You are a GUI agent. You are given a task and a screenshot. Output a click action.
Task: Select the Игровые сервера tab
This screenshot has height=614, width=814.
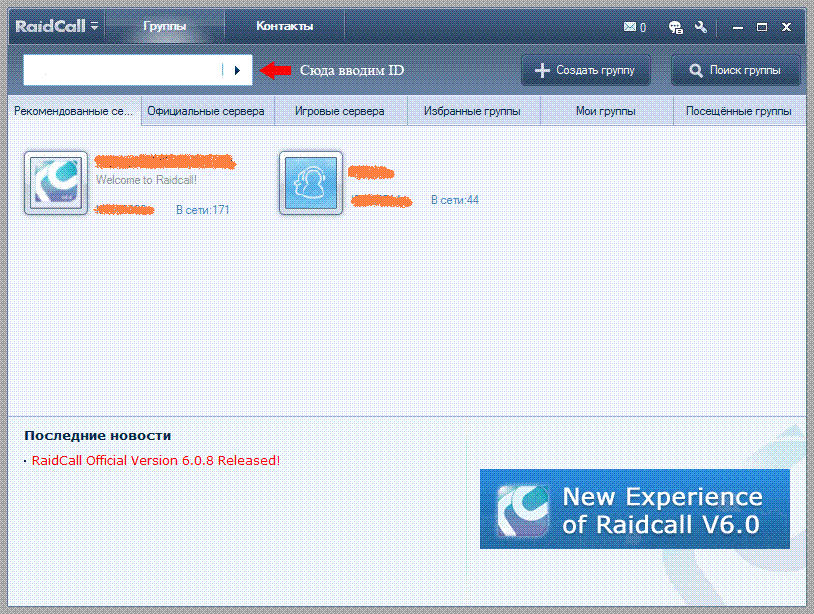click(x=340, y=111)
